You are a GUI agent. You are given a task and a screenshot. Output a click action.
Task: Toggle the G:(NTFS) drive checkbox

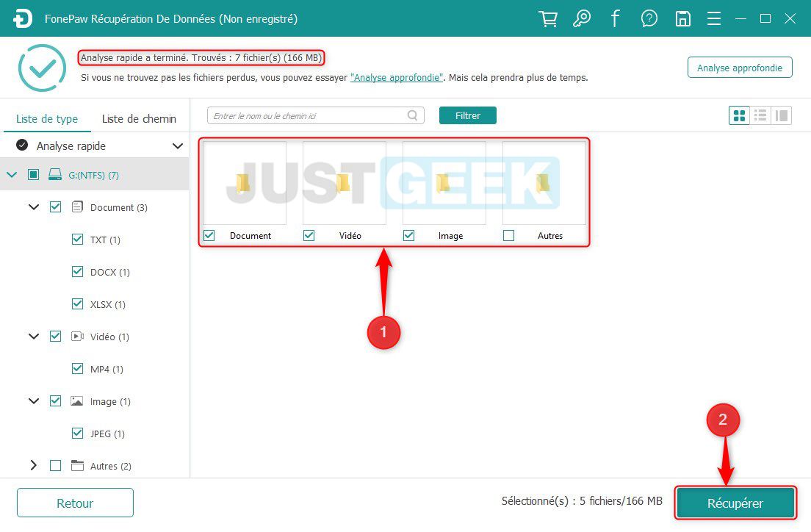point(33,175)
